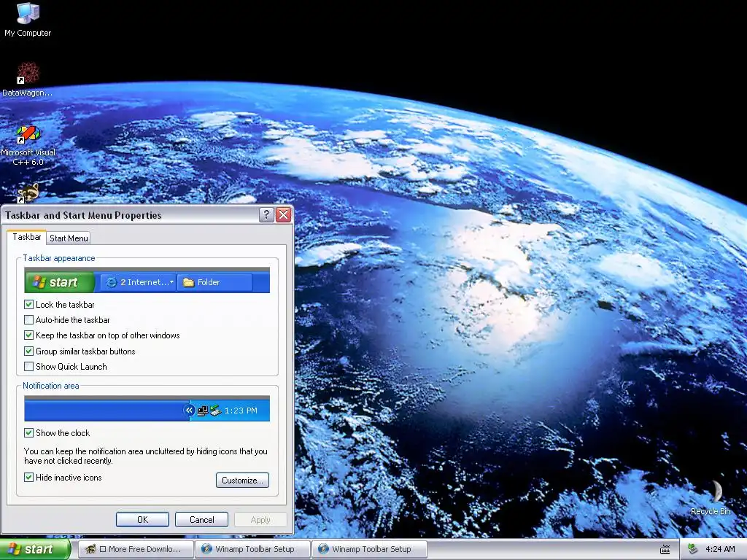The height and width of the screenshot is (560, 747).
Task: Toggle Keep the taskbar on top of other windows
Action: click(29, 335)
